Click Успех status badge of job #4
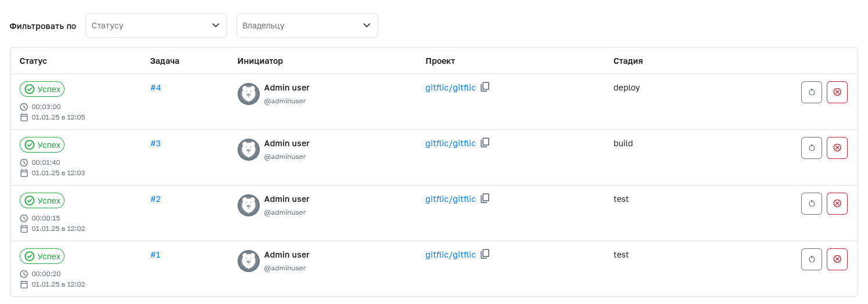Image resolution: width=868 pixels, height=304 pixels. pyautogui.click(x=42, y=89)
